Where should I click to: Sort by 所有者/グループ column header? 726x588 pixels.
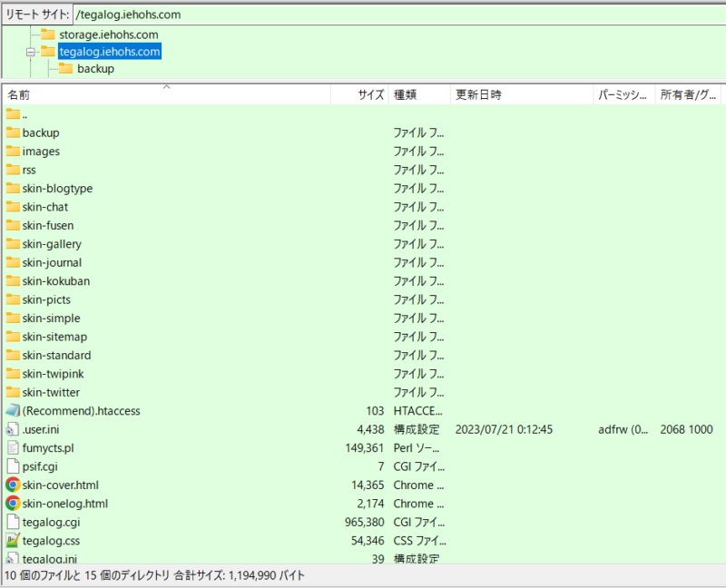pos(688,94)
